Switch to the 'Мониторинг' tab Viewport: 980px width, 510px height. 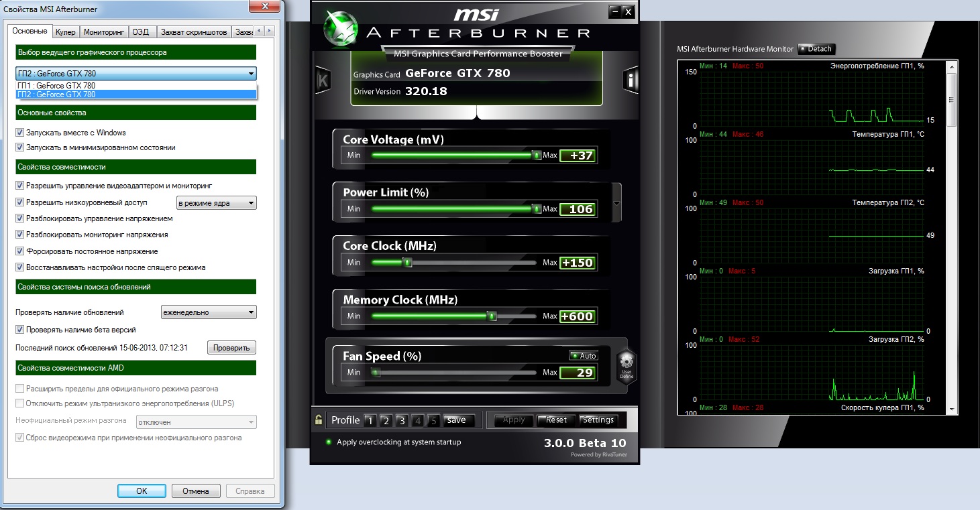tap(104, 32)
